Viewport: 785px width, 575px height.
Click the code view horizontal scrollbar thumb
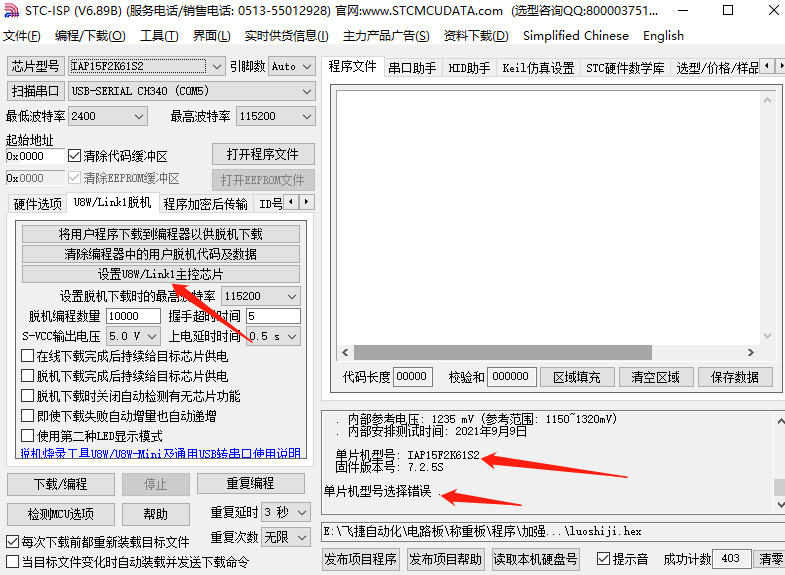coord(503,352)
